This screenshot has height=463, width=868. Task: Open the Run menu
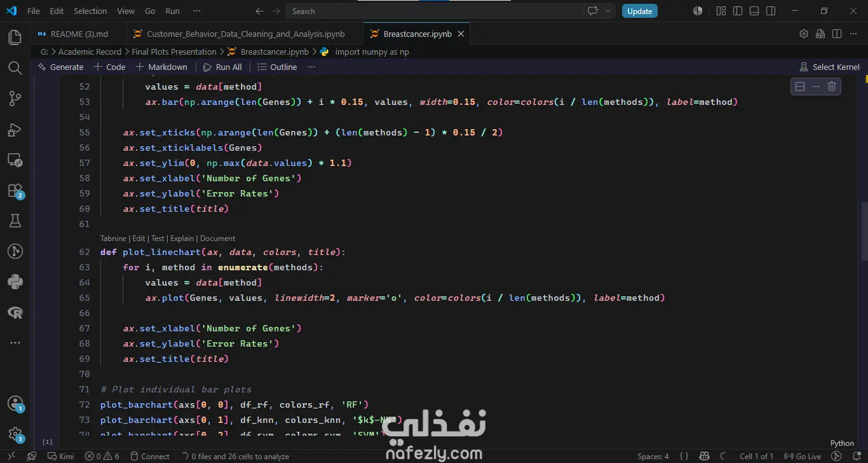point(172,11)
